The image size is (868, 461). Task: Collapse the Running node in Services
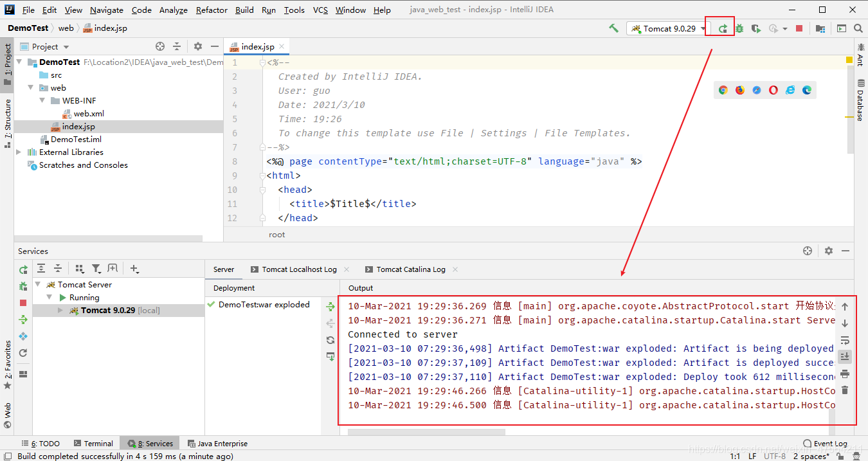click(50, 298)
